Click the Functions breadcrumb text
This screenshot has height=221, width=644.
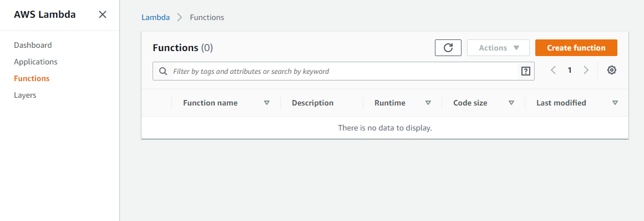pos(207,17)
